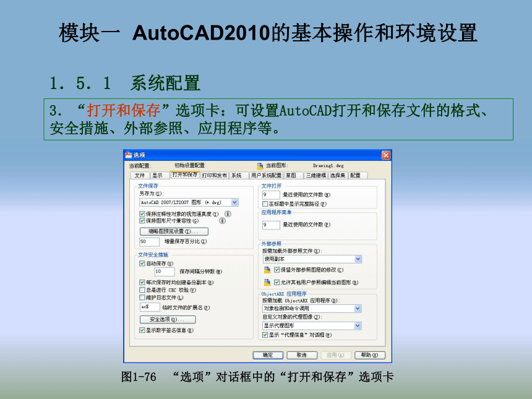Enable 总是进行 CRC 校验 checkbox
532x399 pixels.
pos(142,290)
